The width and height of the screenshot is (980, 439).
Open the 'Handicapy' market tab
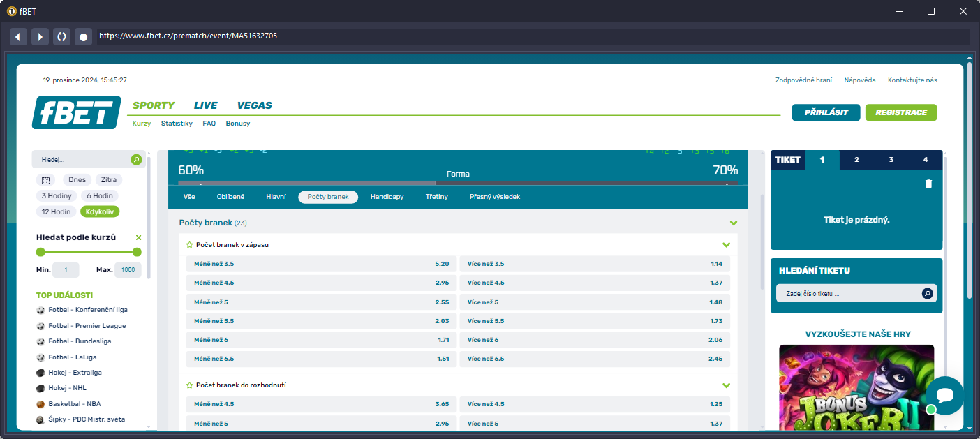coord(387,197)
